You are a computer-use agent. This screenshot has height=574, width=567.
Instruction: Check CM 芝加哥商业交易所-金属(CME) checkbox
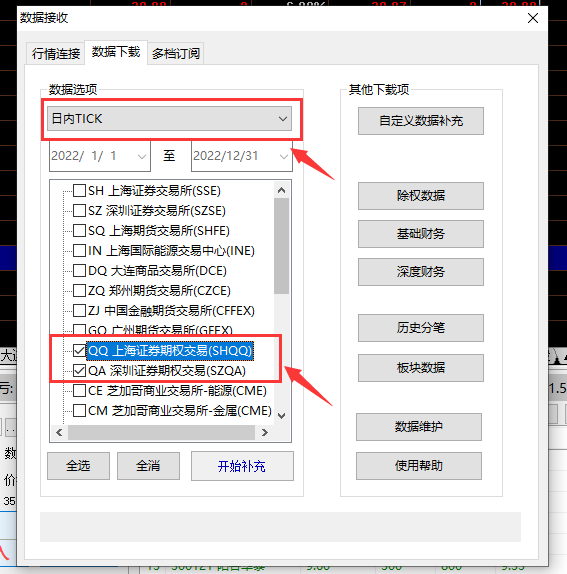[79, 410]
